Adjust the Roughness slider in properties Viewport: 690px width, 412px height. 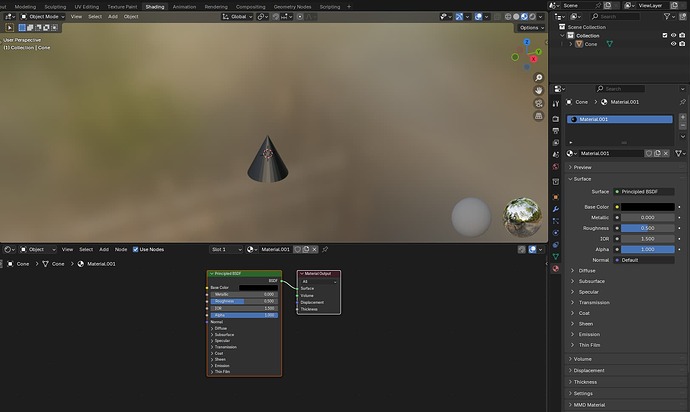(648, 228)
